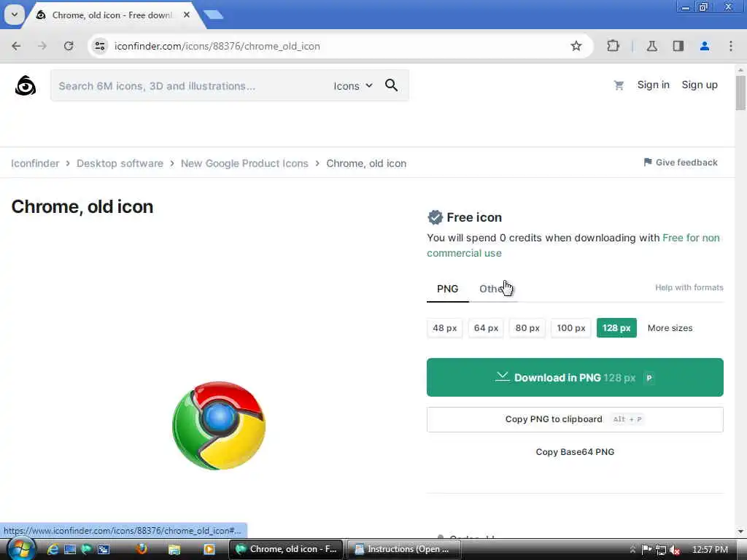
Task: View site information icon in address bar
Action: [99, 46]
